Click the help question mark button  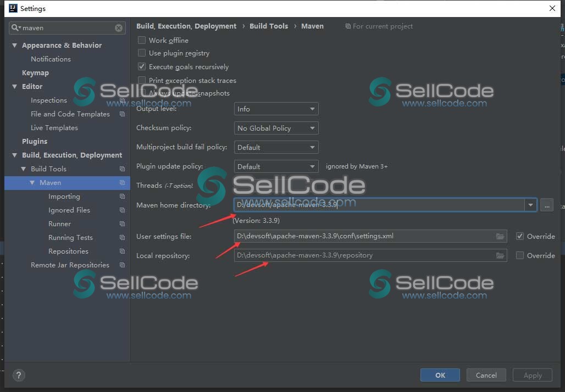(x=19, y=376)
